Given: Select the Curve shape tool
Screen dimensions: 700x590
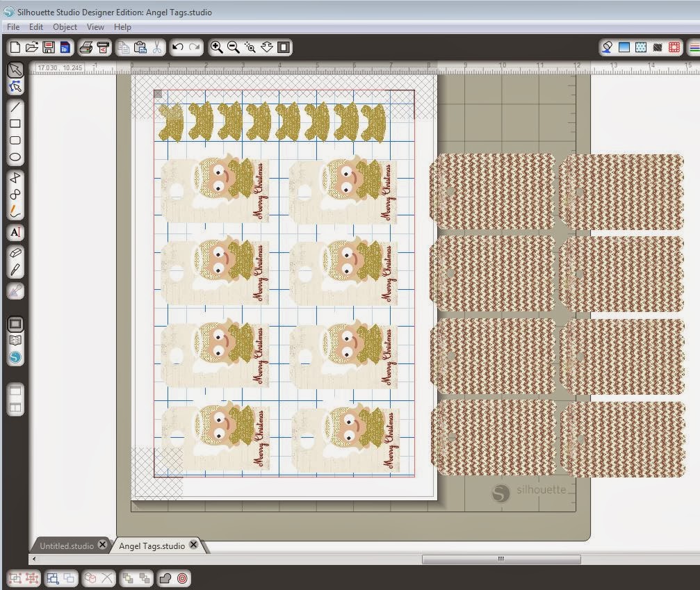Looking at the screenshot, I should pos(15,194).
